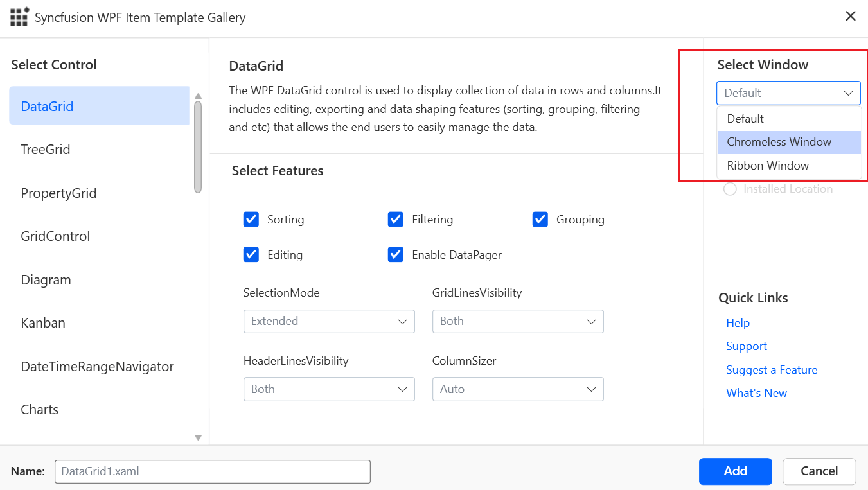Uncheck the Editing checkbox
The width and height of the screenshot is (868, 490).
click(x=251, y=255)
